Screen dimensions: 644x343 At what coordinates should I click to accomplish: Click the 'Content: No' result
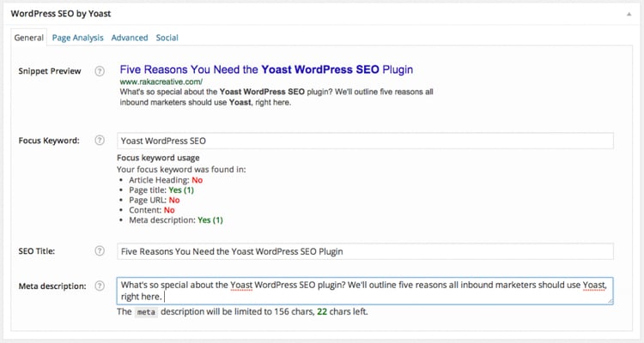(151, 210)
